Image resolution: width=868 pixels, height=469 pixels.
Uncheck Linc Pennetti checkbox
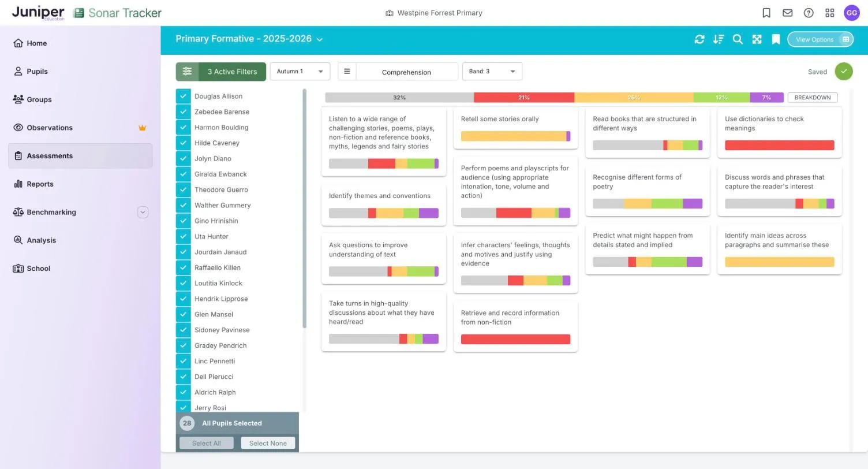[183, 362]
